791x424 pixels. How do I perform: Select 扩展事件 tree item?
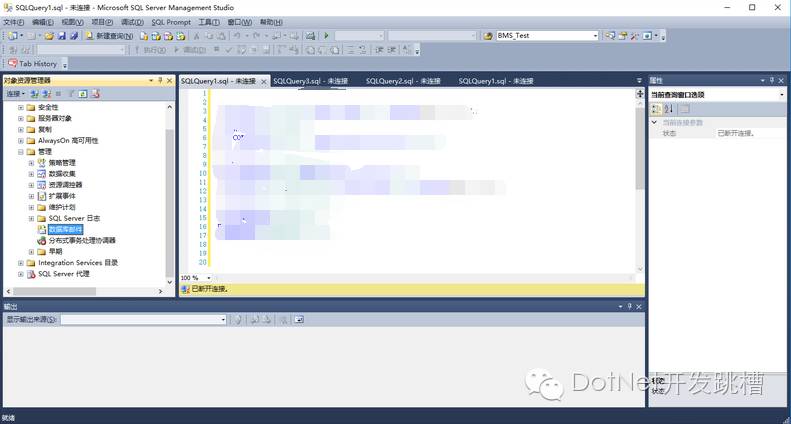pyautogui.click(x=62, y=196)
